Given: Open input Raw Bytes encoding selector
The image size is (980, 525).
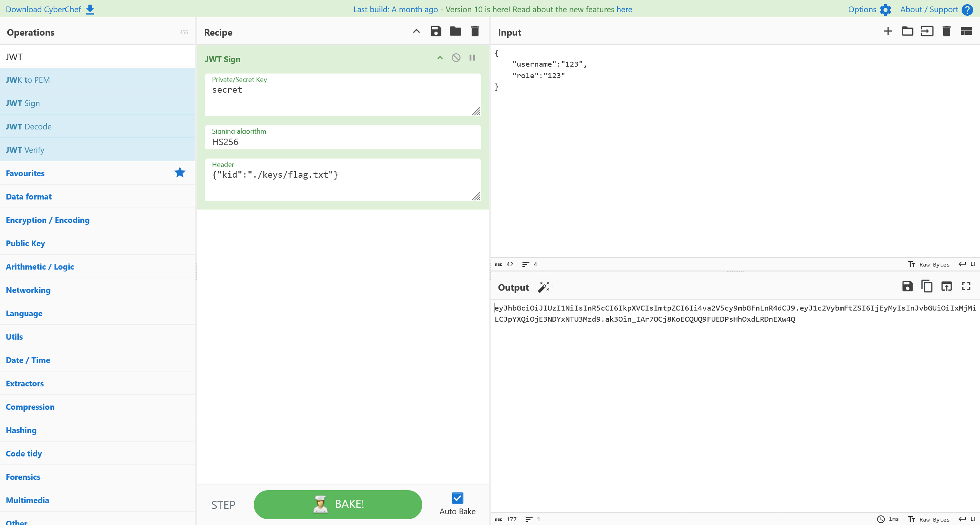Looking at the screenshot, I should (929, 264).
